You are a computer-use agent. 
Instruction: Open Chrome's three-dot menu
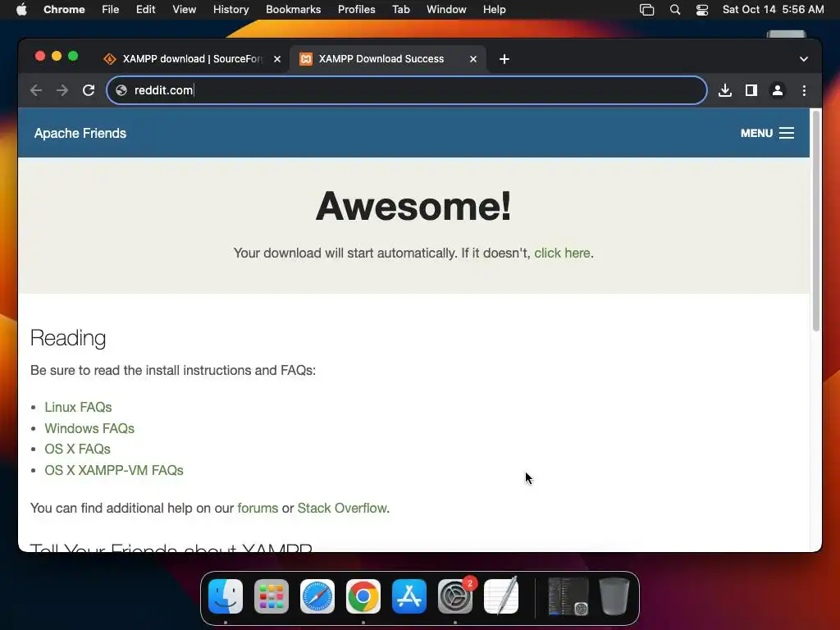tap(804, 90)
